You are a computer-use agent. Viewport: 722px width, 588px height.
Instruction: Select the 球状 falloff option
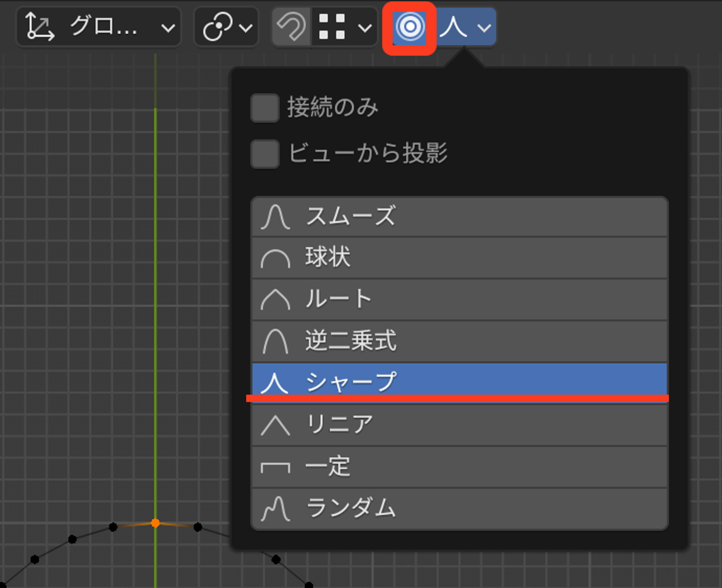pyautogui.click(x=459, y=258)
